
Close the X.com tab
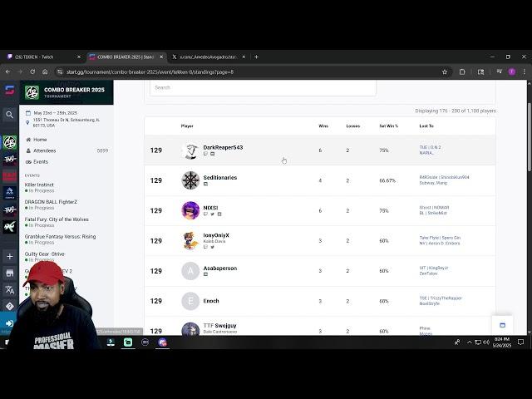(244, 57)
